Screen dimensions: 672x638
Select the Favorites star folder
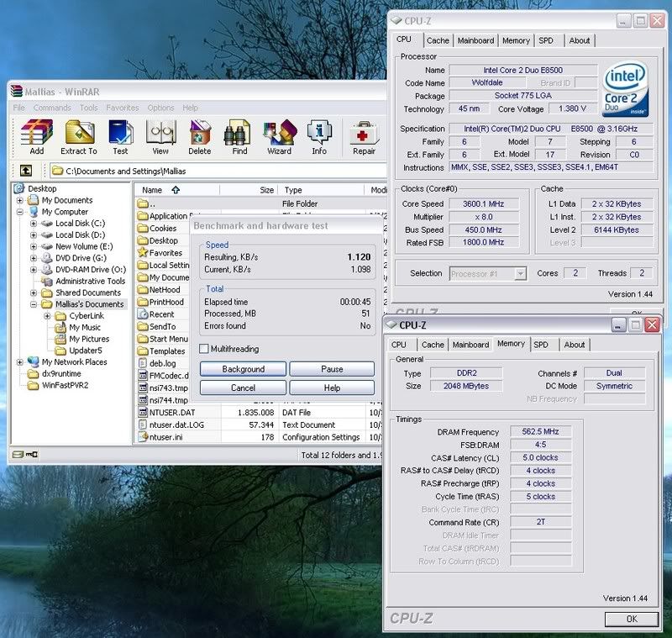pos(160,253)
